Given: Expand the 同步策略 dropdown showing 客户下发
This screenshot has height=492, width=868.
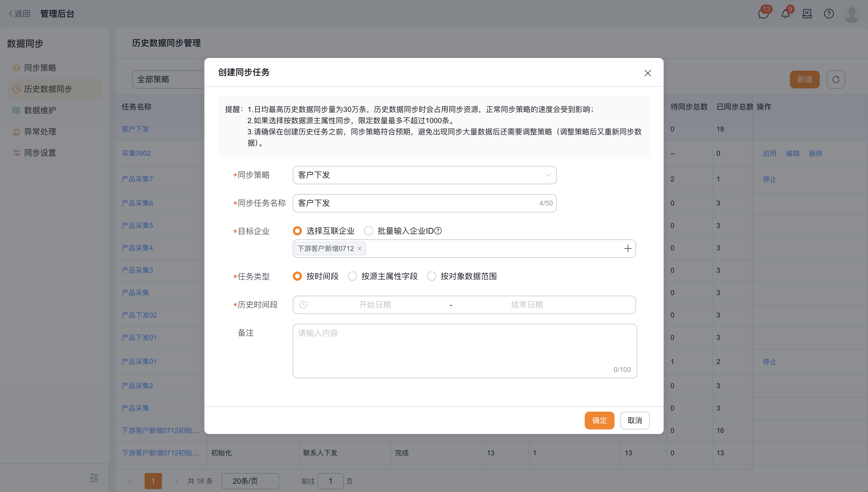Looking at the screenshot, I should 424,175.
